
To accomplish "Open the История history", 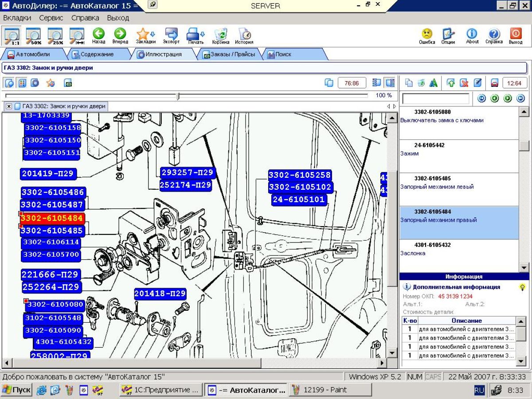I will (244, 36).
